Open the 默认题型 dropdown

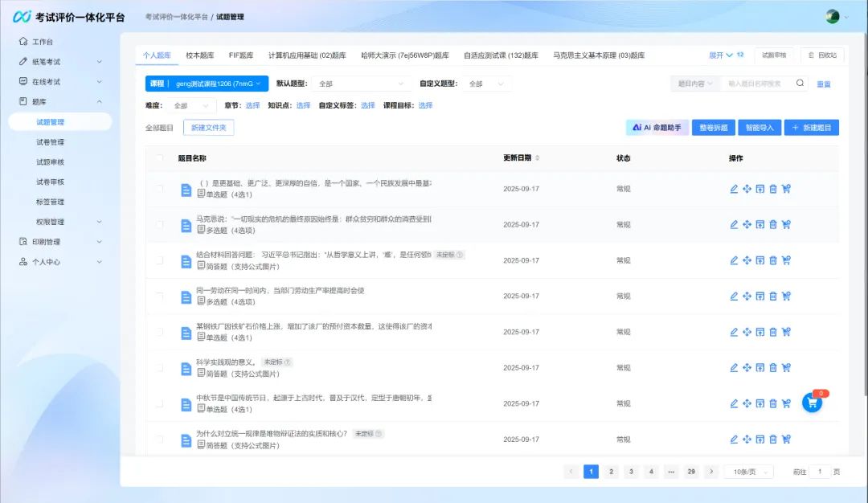point(362,84)
